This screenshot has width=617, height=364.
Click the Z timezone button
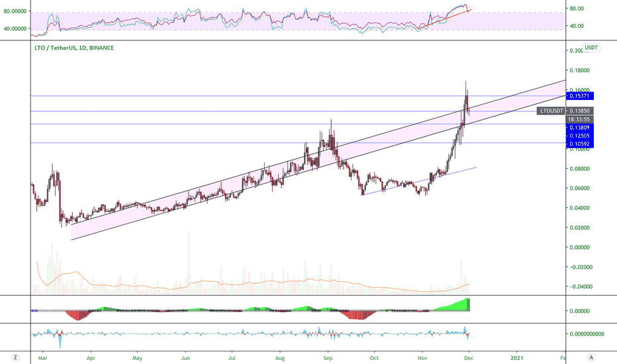[15, 357]
